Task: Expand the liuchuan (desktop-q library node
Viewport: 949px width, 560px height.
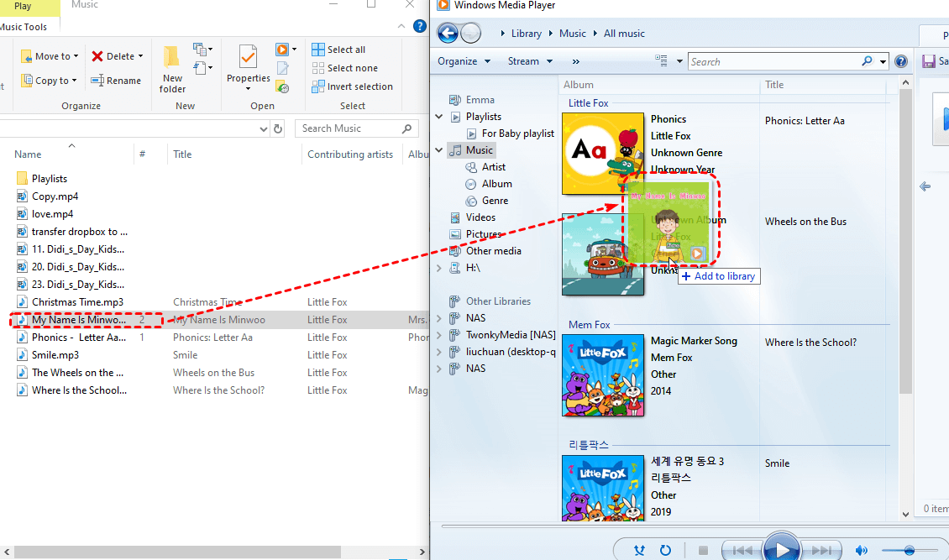Action: (x=439, y=352)
